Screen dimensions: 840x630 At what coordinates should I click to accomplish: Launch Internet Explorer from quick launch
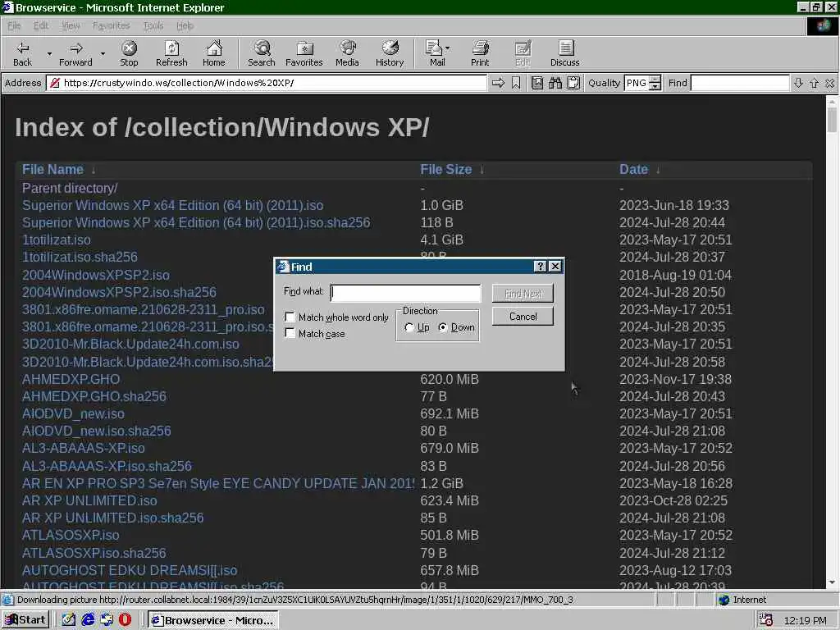tap(89, 620)
